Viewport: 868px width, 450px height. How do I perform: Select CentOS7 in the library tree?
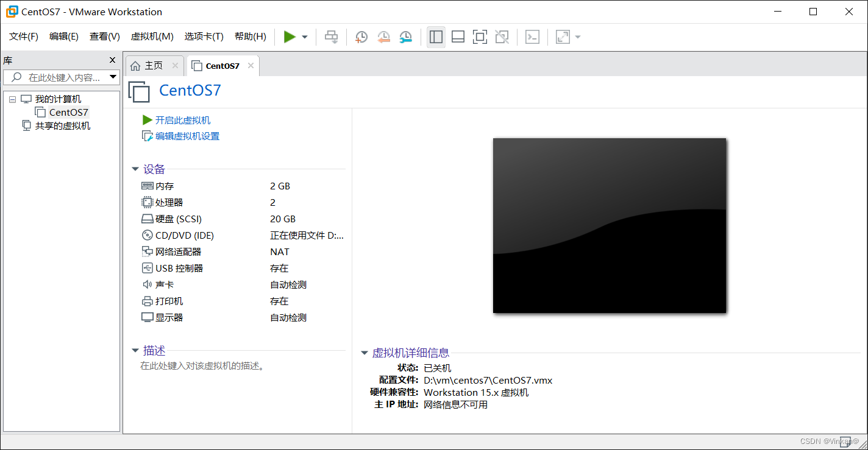tap(67, 112)
